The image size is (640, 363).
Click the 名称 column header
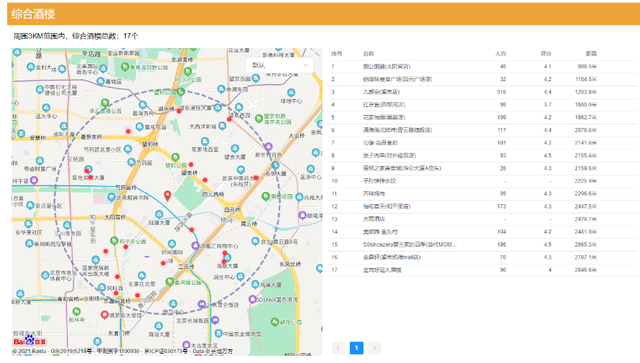pos(369,53)
